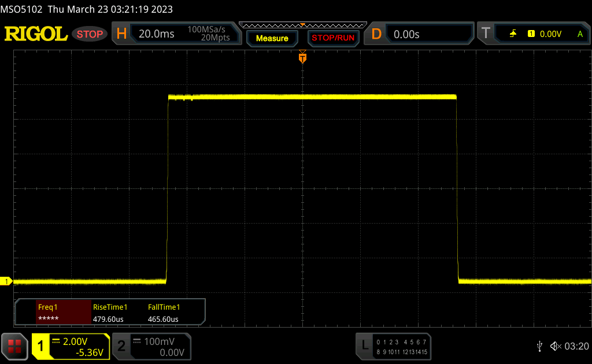Open the 20.0ms timebase scale setting
Viewport: 592px width, 364px height.
(157, 34)
